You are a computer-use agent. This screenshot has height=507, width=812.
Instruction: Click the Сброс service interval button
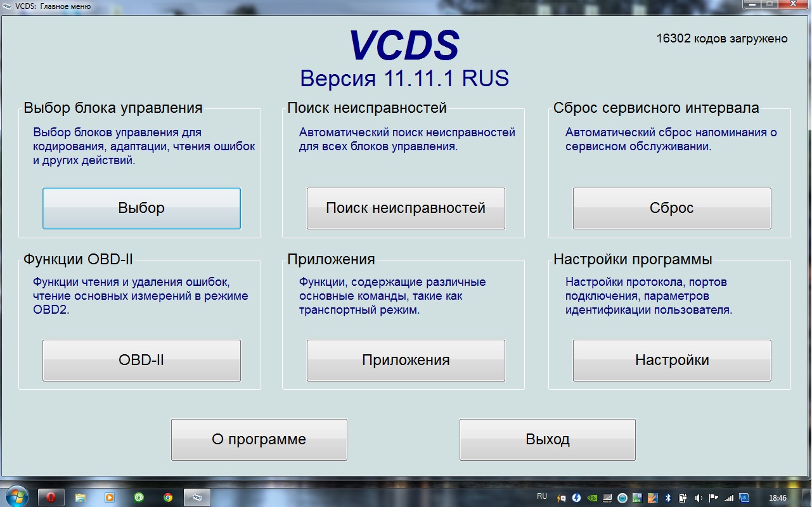click(x=672, y=208)
